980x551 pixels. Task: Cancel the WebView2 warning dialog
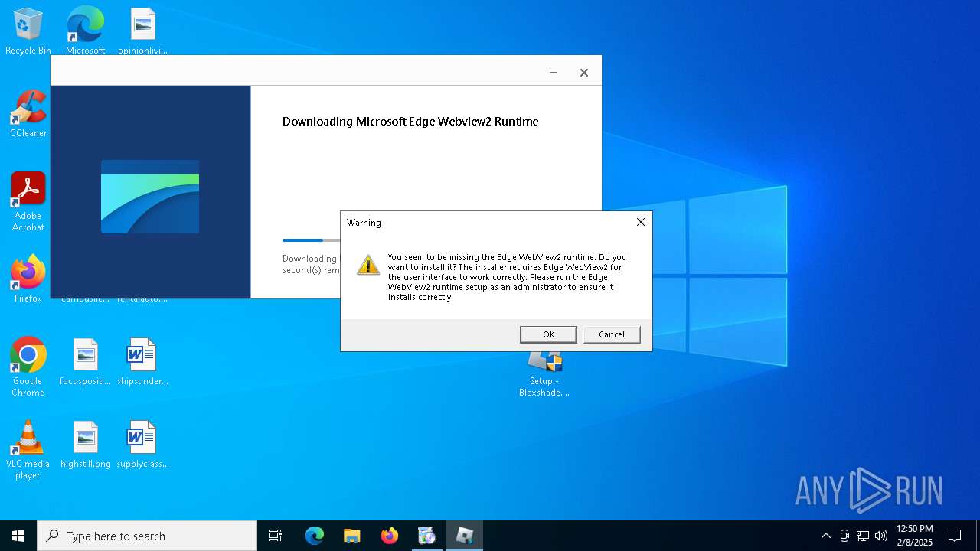(x=612, y=334)
